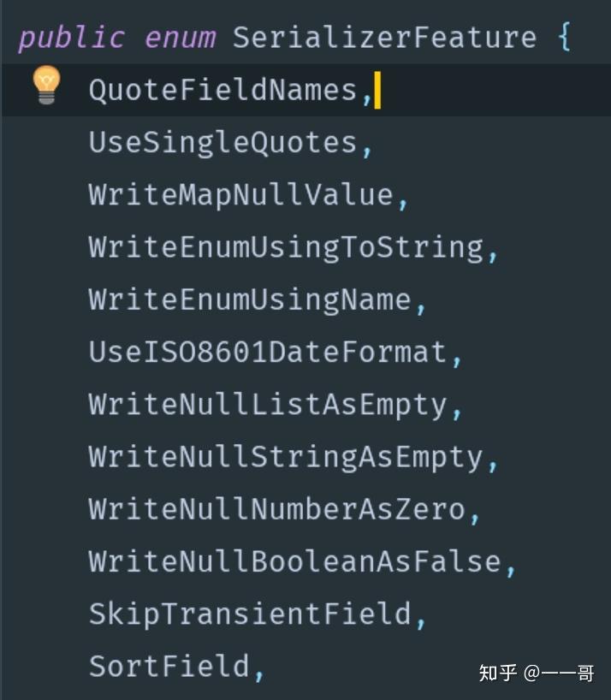611x700 pixels.
Task: Click the Zhihu watermark text
Action: [x=536, y=673]
